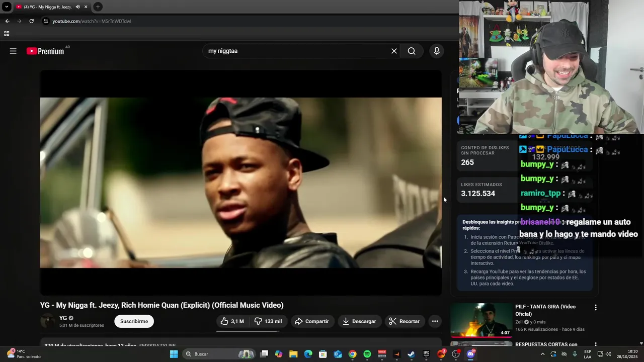Image resolution: width=644 pixels, height=362 pixels.
Task: Open Voicemeeter from the taskbar
Action: [382, 354]
